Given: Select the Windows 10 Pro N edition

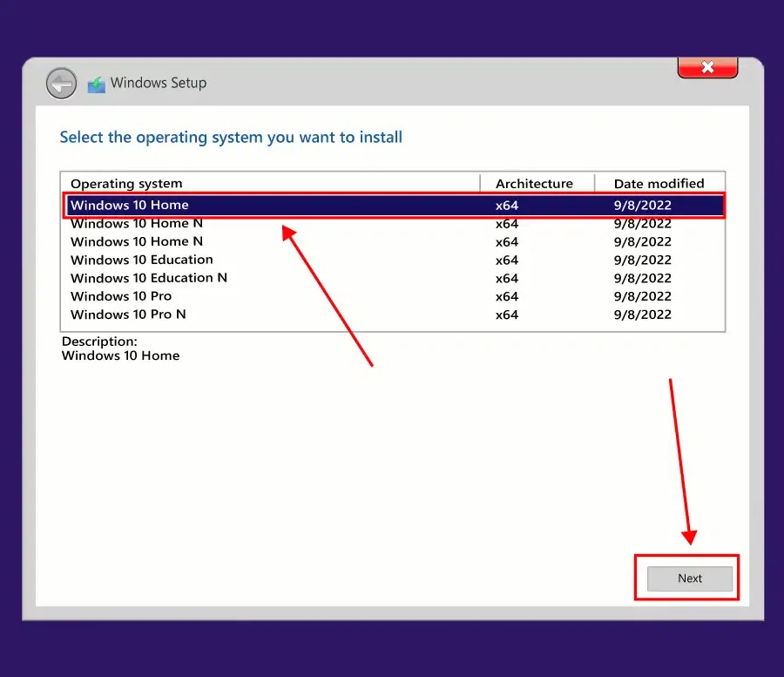Looking at the screenshot, I should [x=395, y=315].
